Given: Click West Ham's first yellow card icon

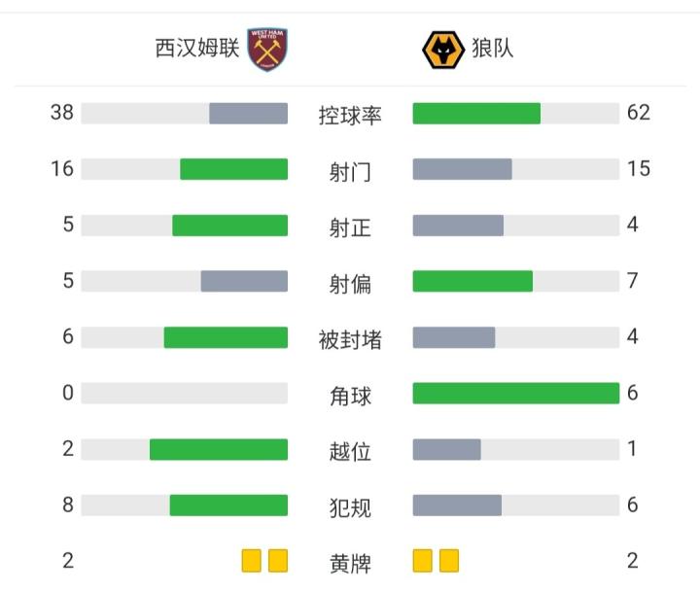Looking at the screenshot, I should pyautogui.click(x=252, y=561).
